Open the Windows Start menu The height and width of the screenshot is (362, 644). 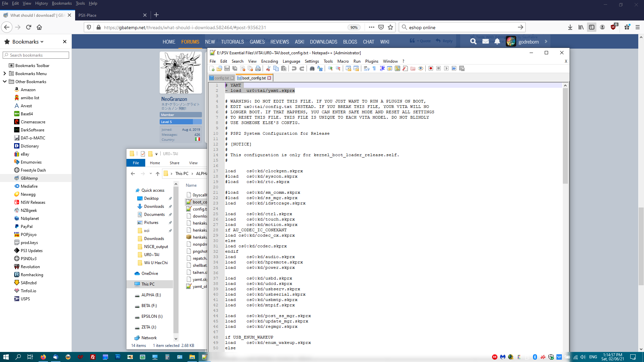[6, 357]
